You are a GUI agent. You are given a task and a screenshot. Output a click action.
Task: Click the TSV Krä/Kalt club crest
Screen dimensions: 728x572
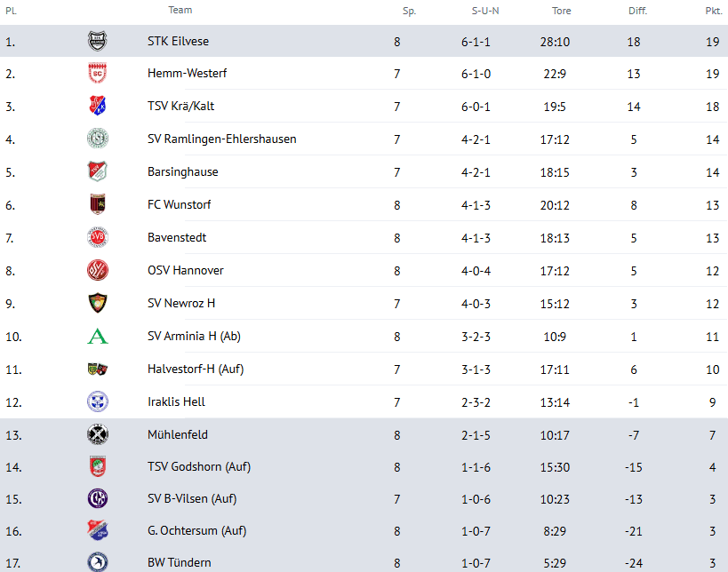97,107
